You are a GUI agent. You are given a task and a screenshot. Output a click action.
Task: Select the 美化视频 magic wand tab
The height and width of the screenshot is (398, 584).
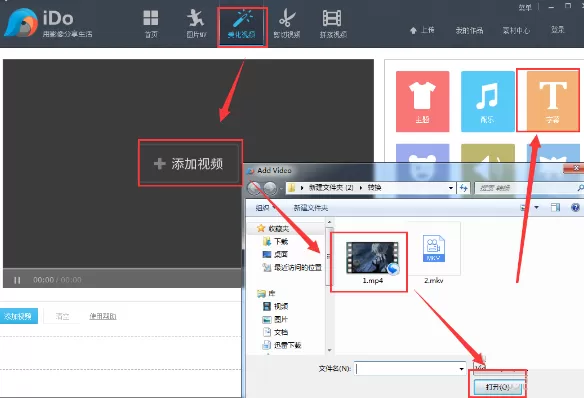(x=242, y=24)
